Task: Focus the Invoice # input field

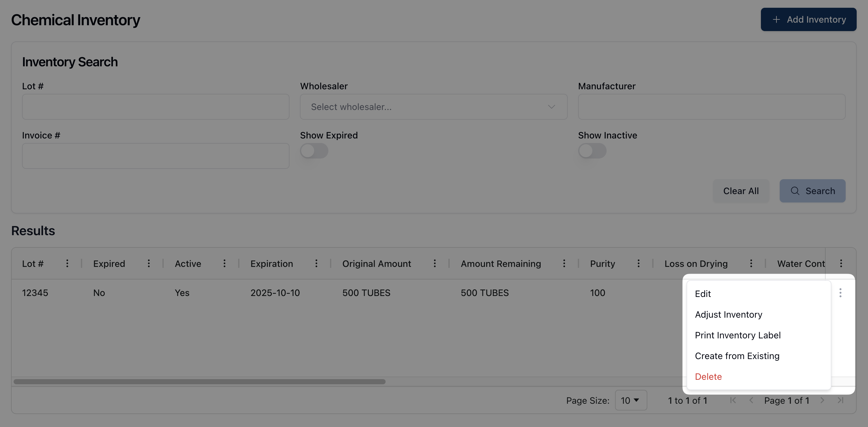Action: tap(156, 156)
